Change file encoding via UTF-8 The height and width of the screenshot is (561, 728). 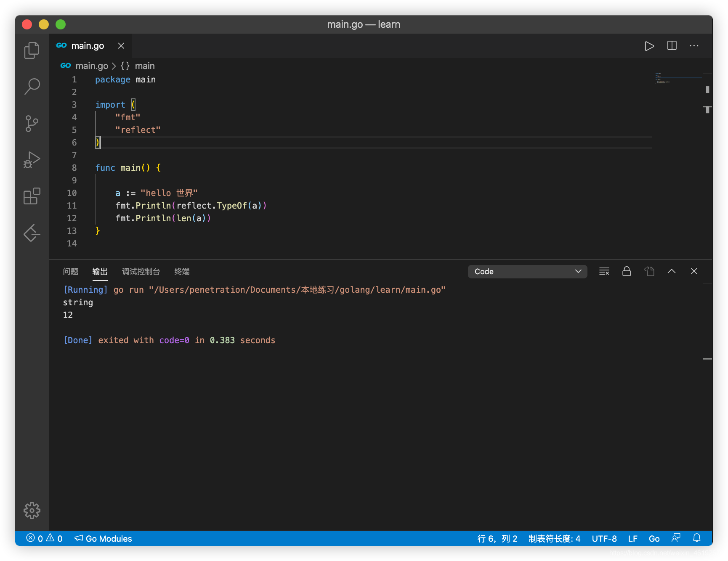[x=604, y=538]
